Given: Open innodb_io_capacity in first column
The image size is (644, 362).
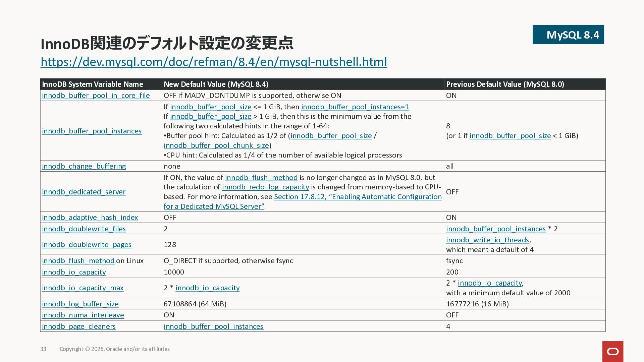Looking at the screenshot, I should 74,272.
